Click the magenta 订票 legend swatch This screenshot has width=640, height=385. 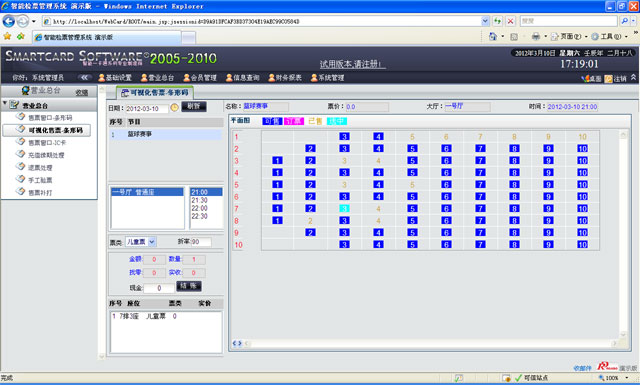point(294,121)
